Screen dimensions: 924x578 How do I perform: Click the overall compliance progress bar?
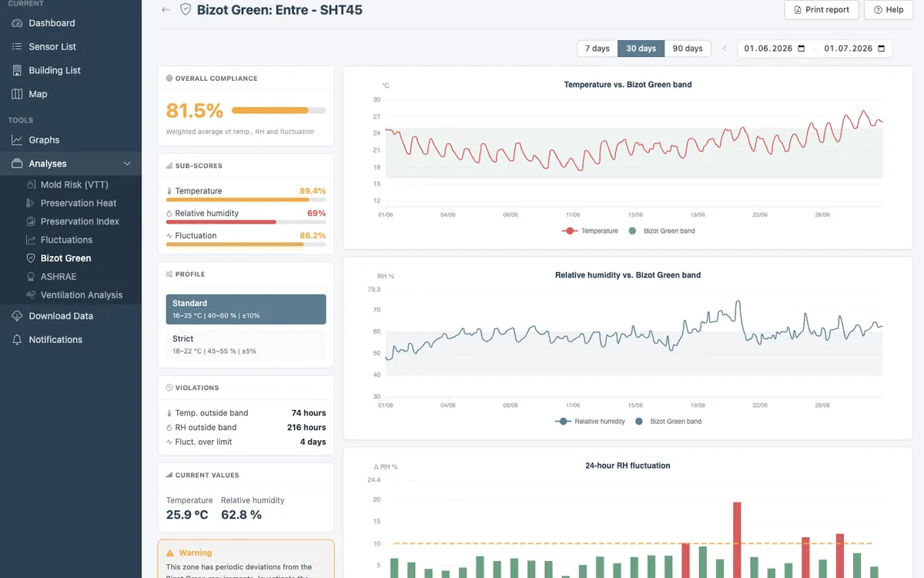pos(279,111)
